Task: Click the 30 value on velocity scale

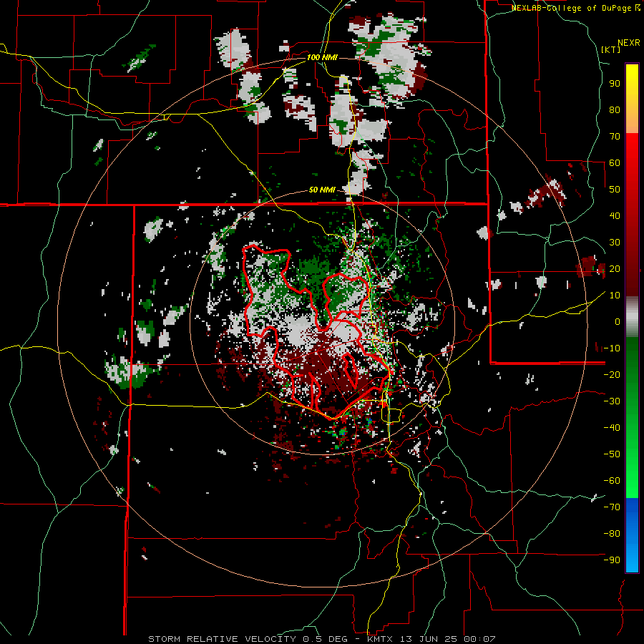Action: click(615, 243)
